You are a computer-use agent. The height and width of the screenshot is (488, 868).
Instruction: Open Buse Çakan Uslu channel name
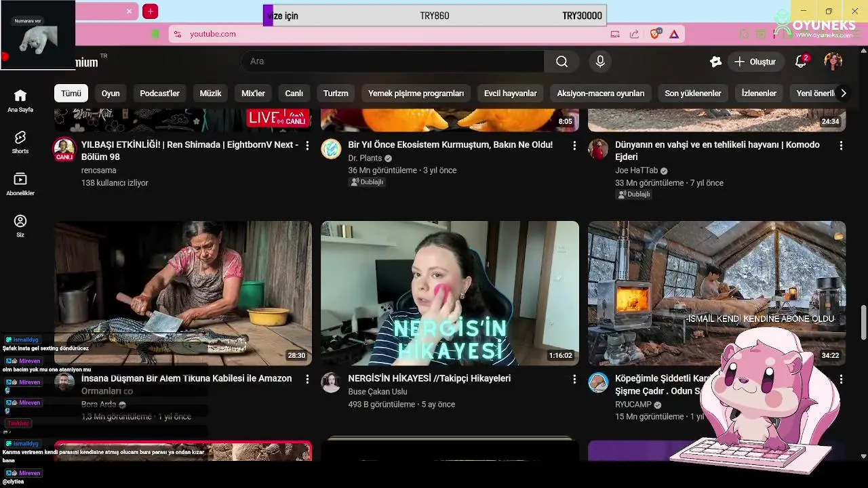click(378, 392)
